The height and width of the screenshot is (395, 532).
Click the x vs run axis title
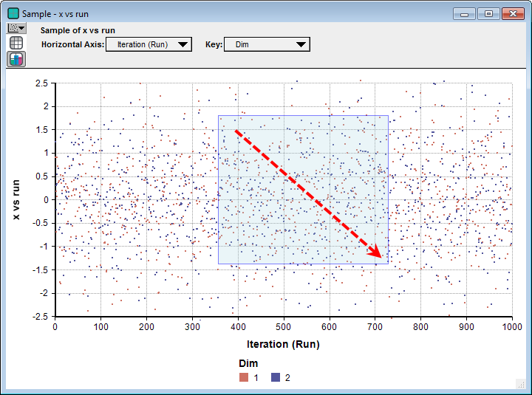pos(16,199)
